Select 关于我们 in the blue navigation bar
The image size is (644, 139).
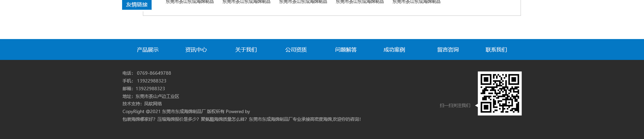pyautogui.click(x=246, y=50)
